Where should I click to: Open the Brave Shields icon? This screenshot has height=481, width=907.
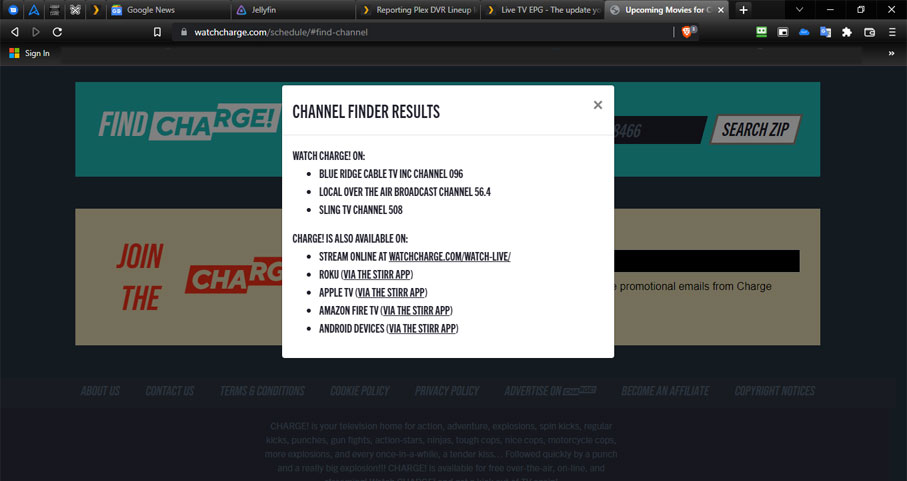coord(687,32)
